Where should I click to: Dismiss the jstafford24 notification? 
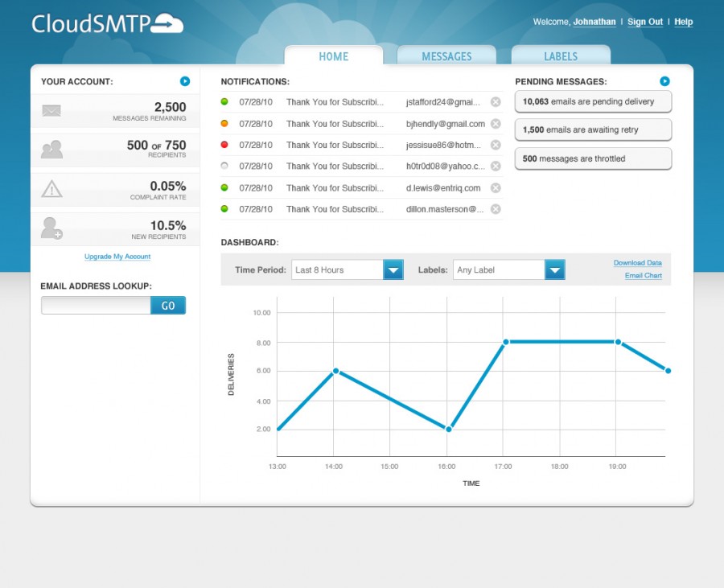pos(496,102)
